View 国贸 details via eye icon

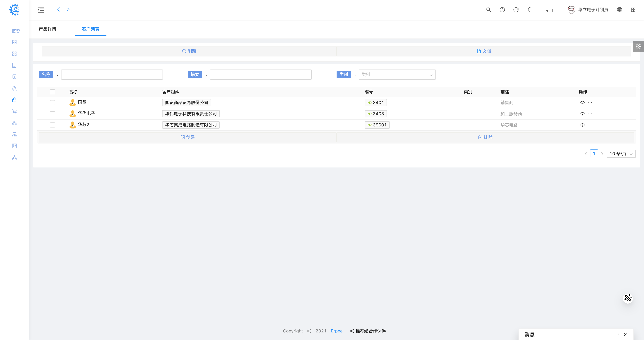pyautogui.click(x=582, y=103)
